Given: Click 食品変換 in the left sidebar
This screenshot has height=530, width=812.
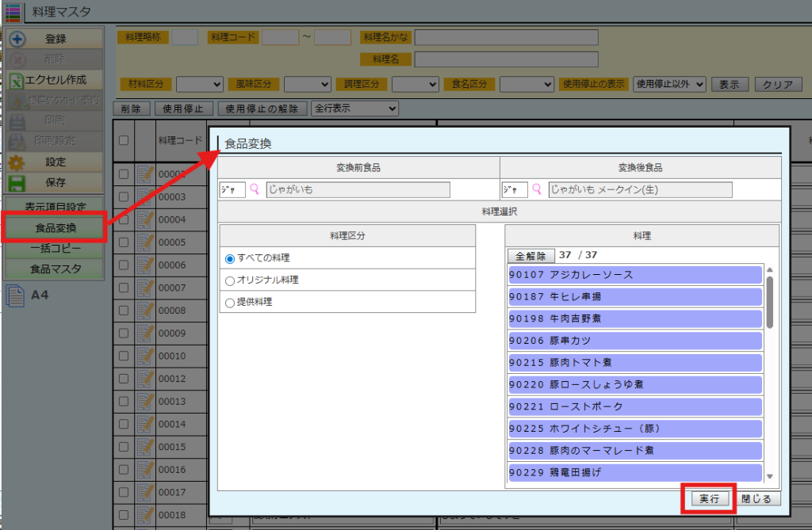Looking at the screenshot, I should point(56,228).
